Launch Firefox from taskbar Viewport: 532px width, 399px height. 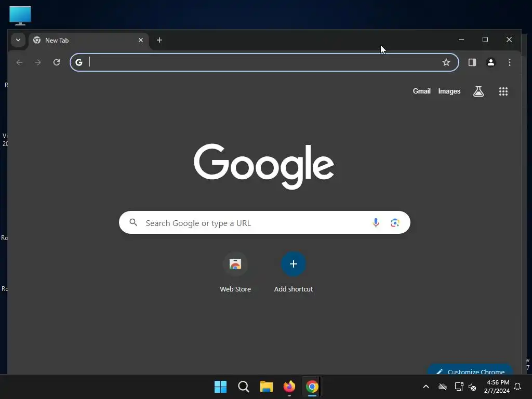click(x=289, y=387)
